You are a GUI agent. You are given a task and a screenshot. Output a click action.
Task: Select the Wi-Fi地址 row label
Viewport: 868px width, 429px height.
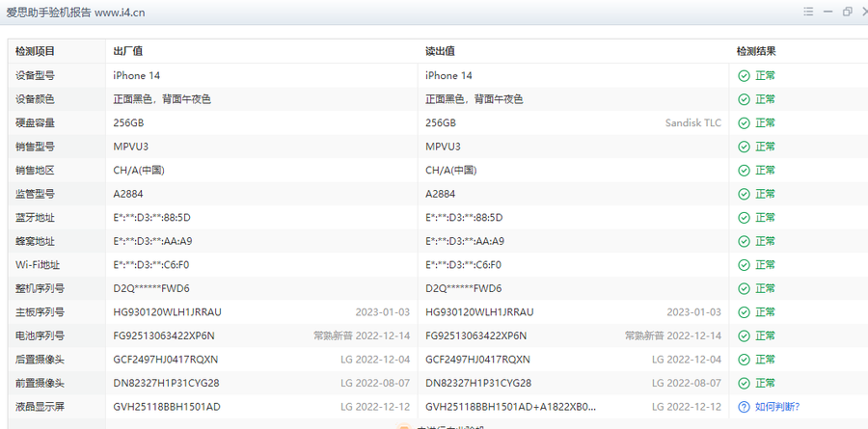click(37, 265)
